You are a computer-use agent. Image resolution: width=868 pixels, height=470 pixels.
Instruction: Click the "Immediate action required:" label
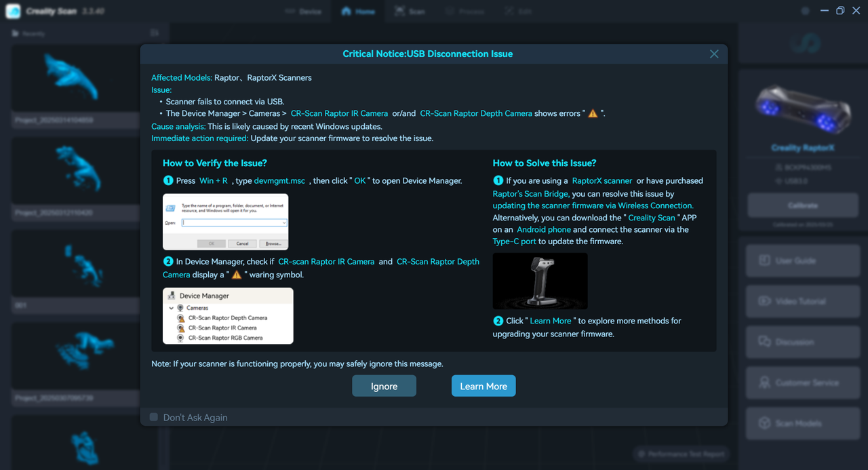coord(200,138)
